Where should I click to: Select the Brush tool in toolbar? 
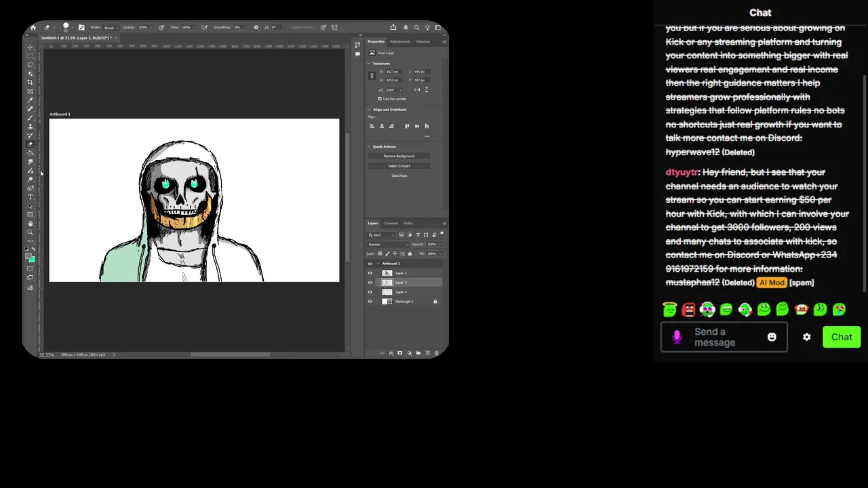click(x=30, y=117)
